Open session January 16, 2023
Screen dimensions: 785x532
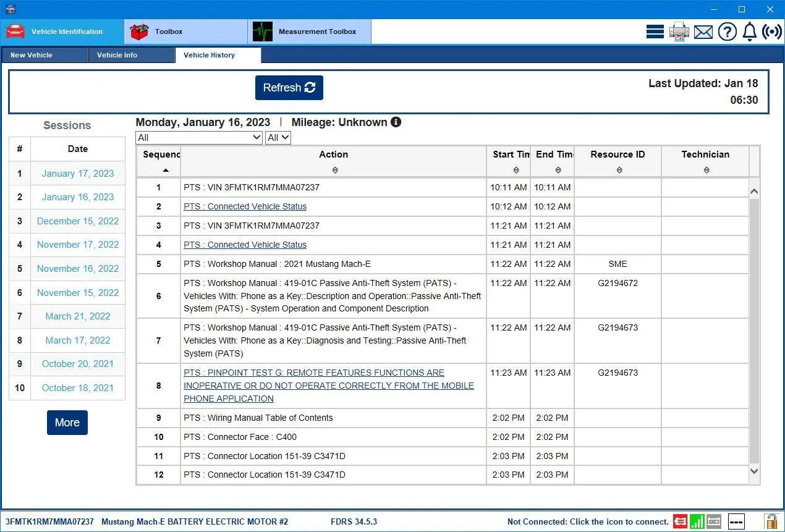pos(78,197)
